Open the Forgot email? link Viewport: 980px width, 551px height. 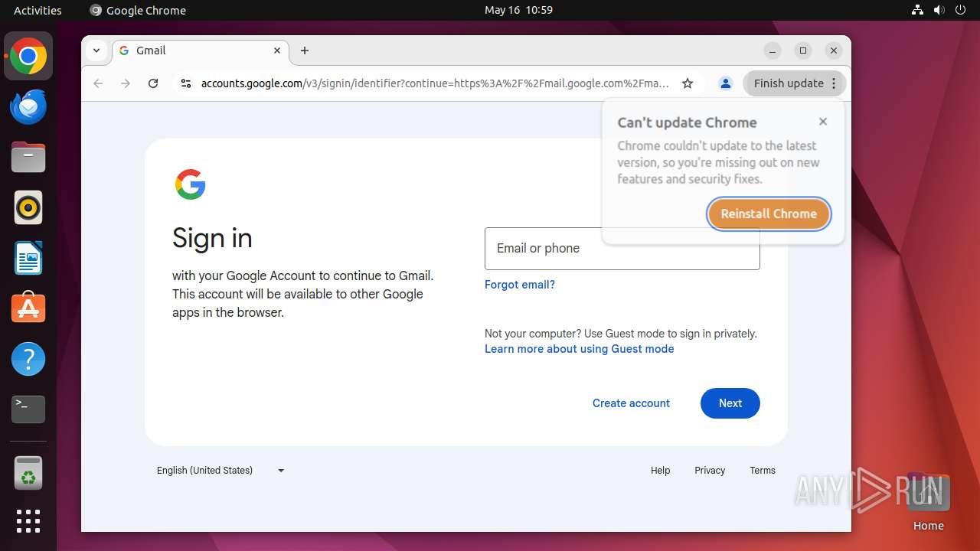[520, 285]
